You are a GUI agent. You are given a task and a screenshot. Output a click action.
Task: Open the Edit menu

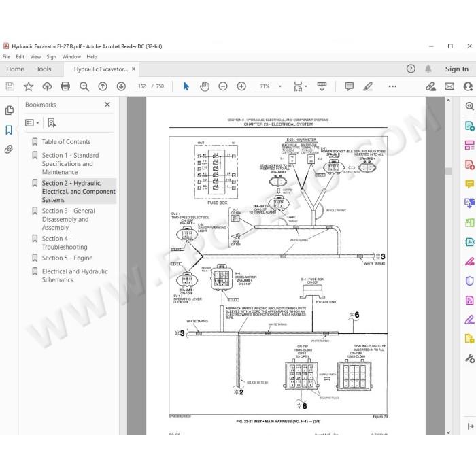(20, 56)
